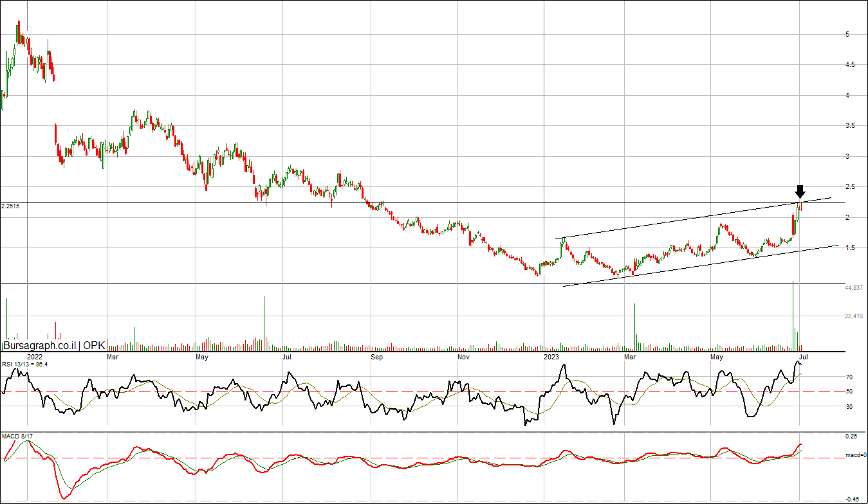Click the 22,418 volume scale label
The height and width of the screenshot is (504, 868).
(853, 316)
